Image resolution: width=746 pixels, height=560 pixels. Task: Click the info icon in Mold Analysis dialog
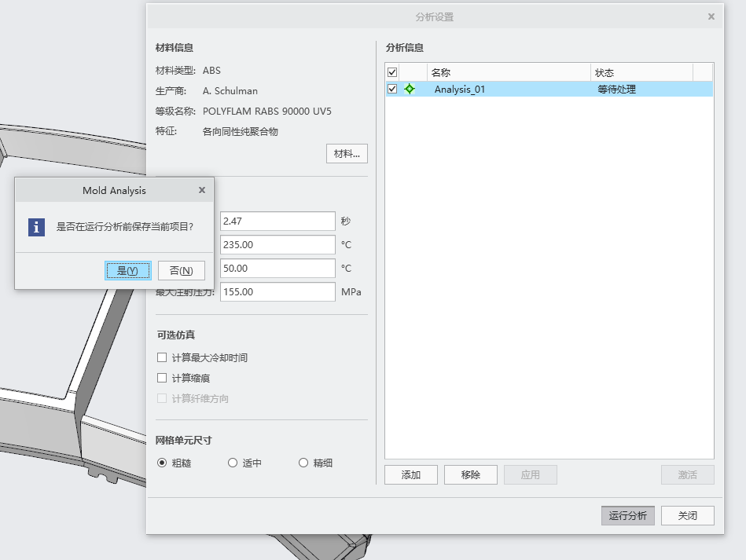[37, 227]
